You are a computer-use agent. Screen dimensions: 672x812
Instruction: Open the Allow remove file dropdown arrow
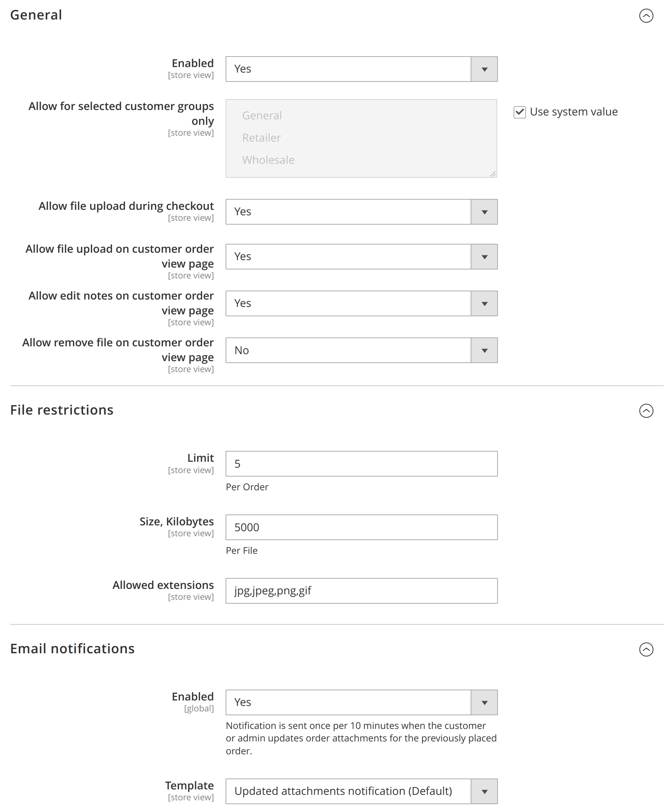(x=484, y=350)
